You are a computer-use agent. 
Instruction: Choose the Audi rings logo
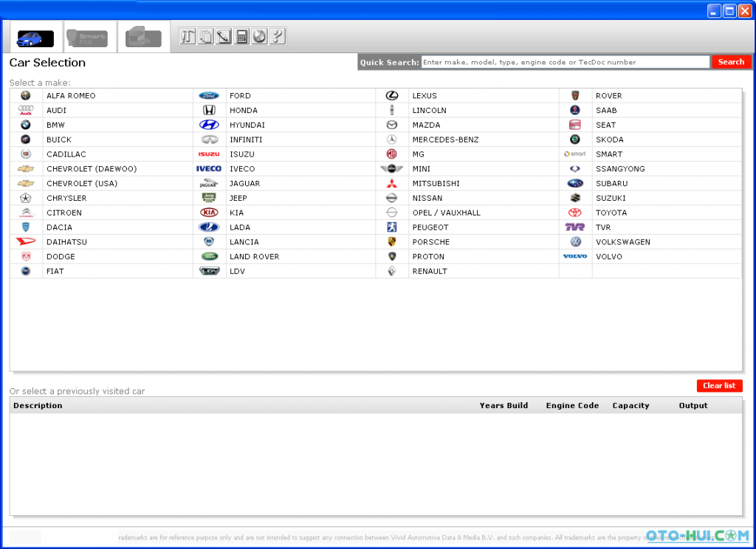[x=26, y=111]
